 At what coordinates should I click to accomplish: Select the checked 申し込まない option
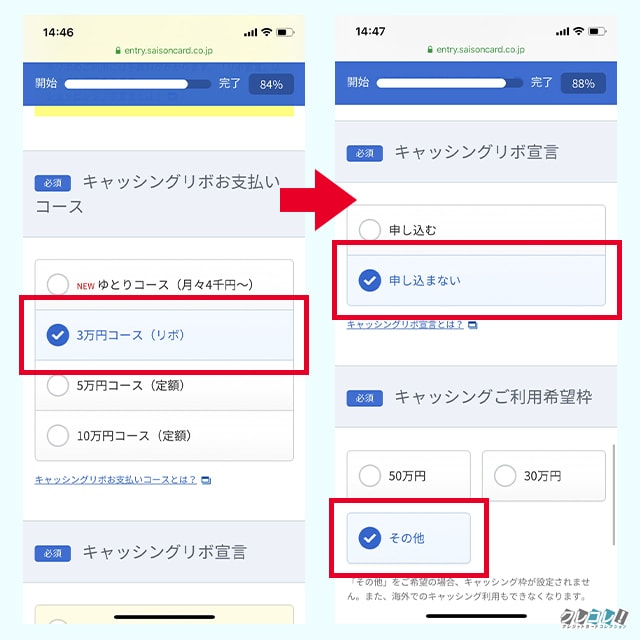(x=476, y=280)
